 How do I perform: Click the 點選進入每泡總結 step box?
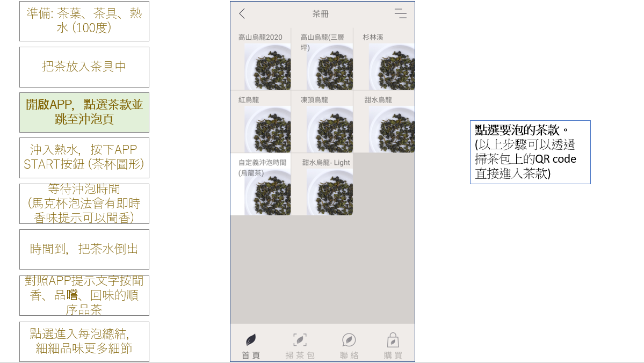(84, 342)
